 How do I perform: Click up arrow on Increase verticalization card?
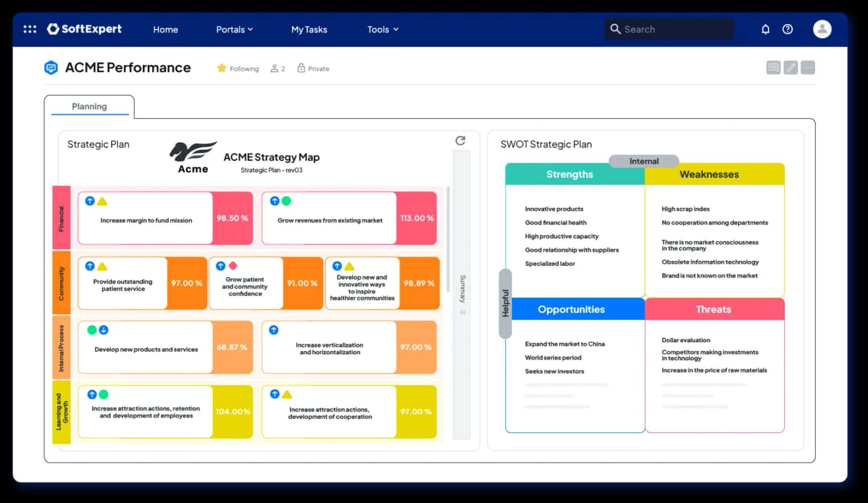274,330
